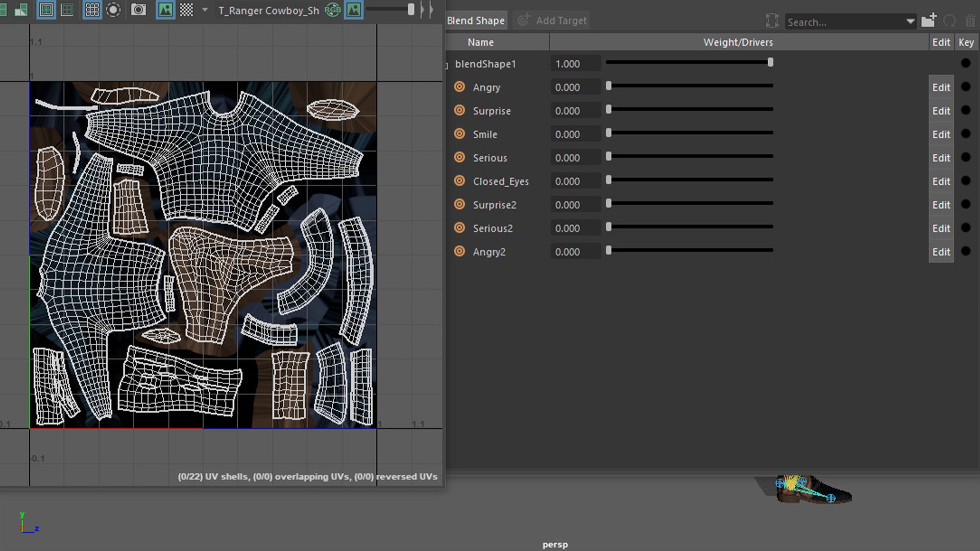Click the shaded UV shells icon
This screenshot has height=551, width=980.
tap(21, 10)
